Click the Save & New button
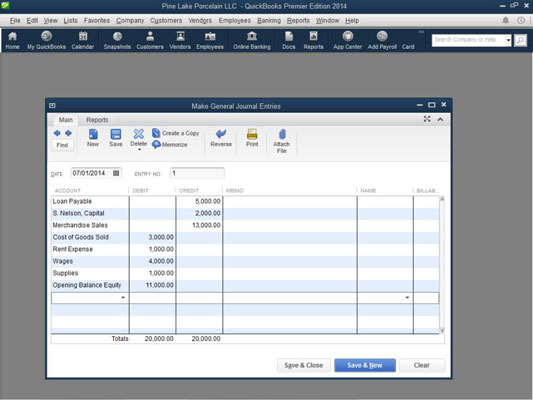The image size is (533, 400). tap(365, 365)
